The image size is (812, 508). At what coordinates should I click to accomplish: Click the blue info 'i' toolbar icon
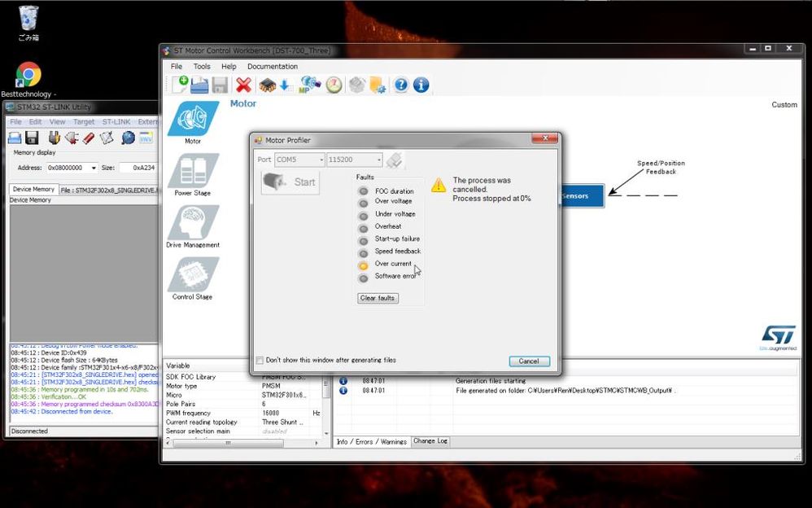tap(421, 85)
